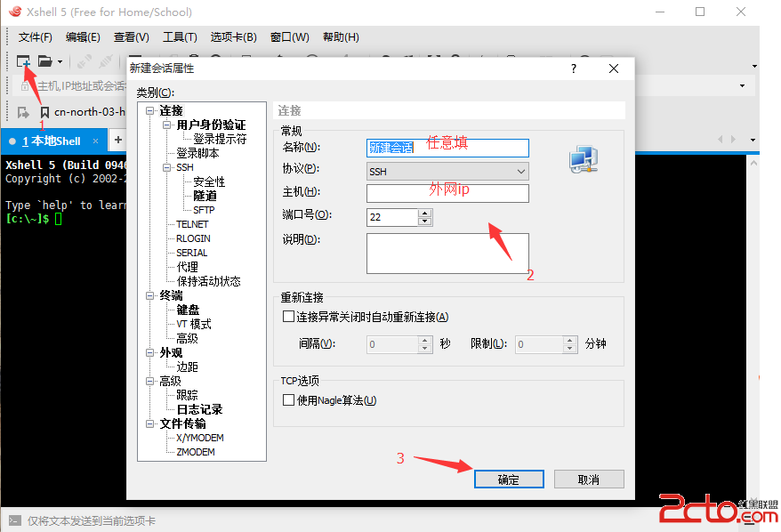The height and width of the screenshot is (532, 781).
Task: Select VT 模式 in the category tree
Action: 194,325
